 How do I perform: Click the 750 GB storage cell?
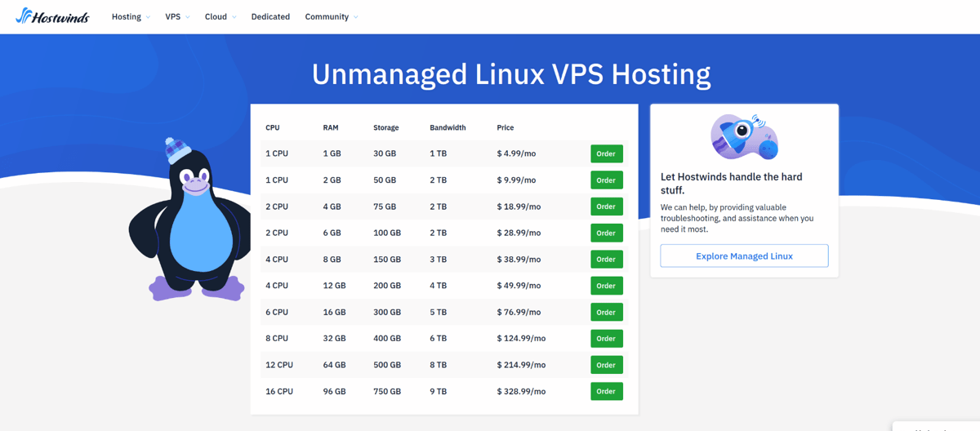(387, 391)
